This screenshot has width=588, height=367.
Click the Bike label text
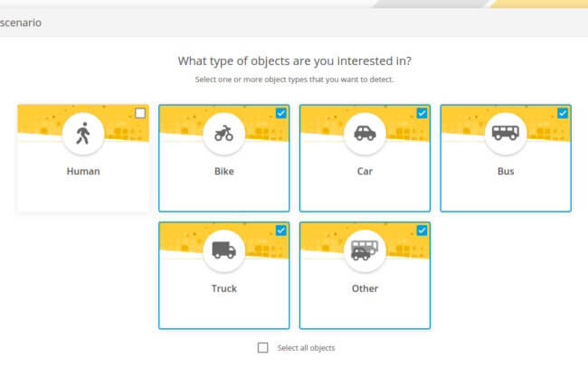coord(224,172)
